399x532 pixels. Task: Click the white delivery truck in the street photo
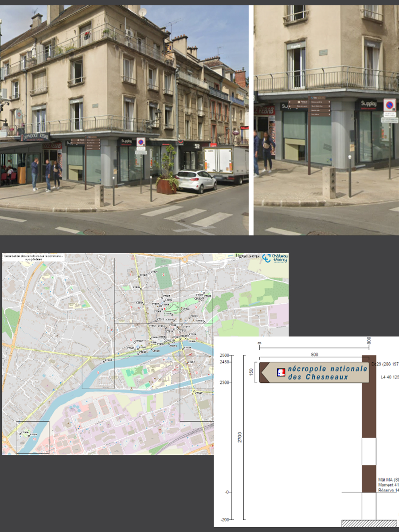point(226,164)
